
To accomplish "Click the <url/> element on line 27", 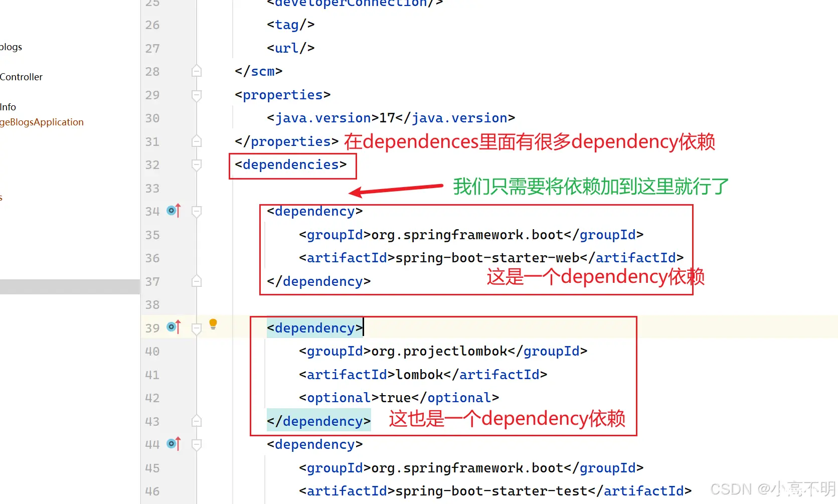I will (x=291, y=48).
